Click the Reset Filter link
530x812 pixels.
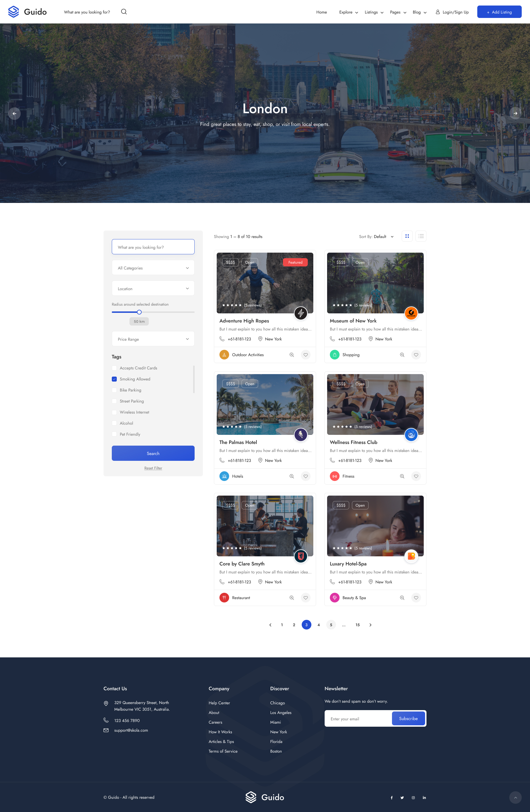pos(153,468)
